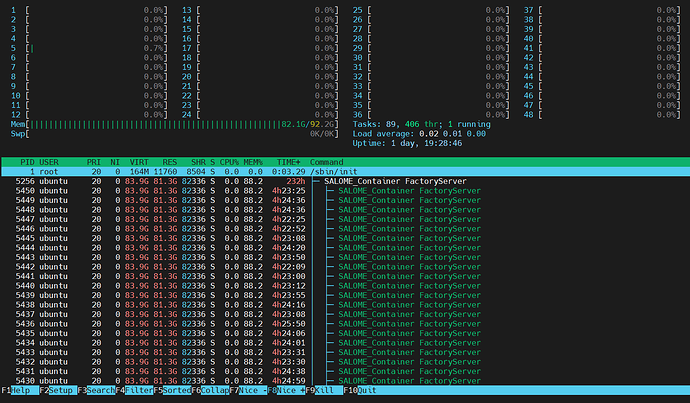
Task: Click F7 Nice - button
Action: [248, 390]
